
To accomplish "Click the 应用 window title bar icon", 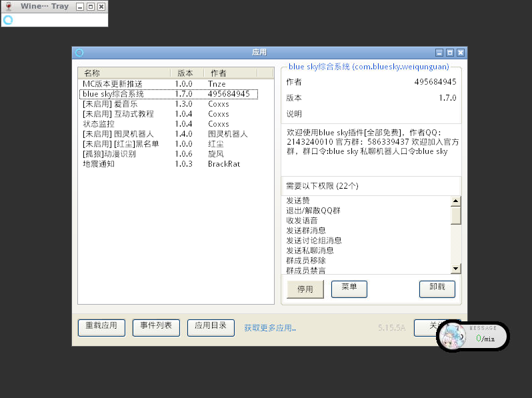I will tap(79, 53).
